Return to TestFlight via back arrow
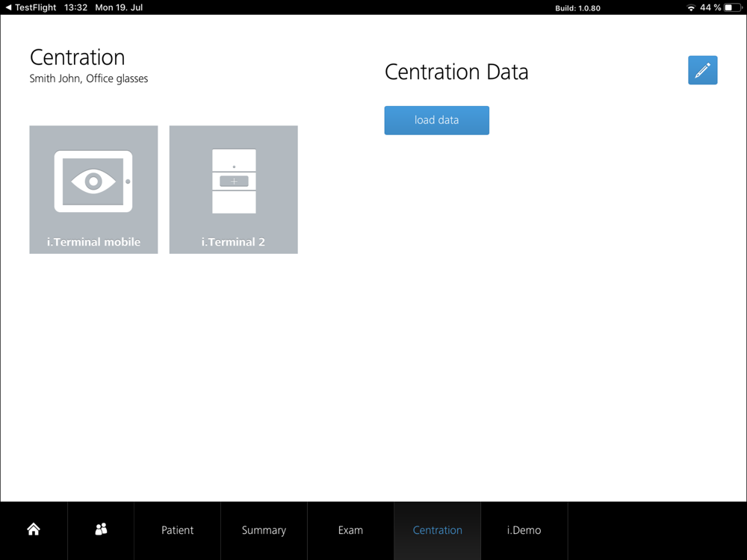This screenshot has width=747, height=560. pos(31,7)
